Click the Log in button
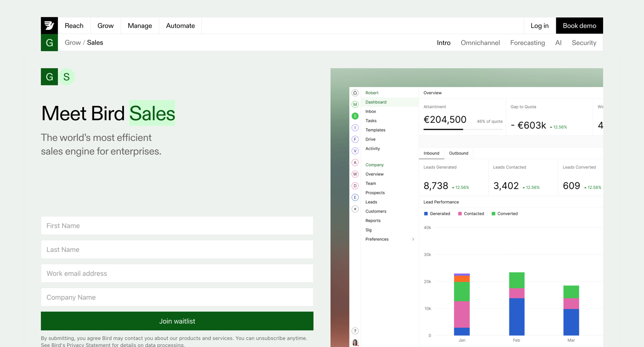This screenshot has width=644, height=347. (540, 26)
